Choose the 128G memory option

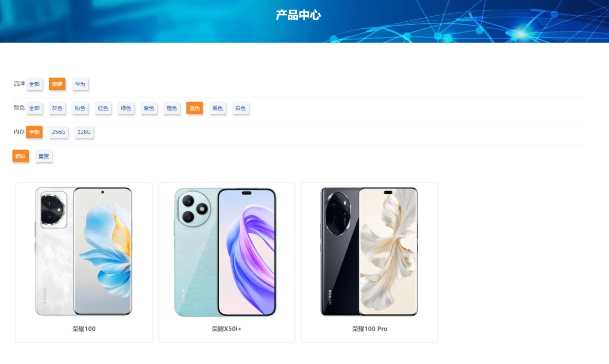84,132
